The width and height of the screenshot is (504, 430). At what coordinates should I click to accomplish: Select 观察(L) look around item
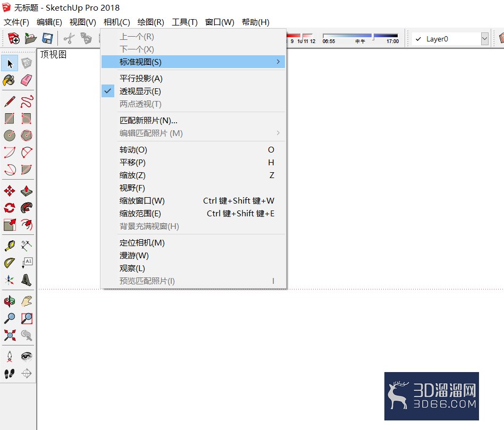[x=193, y=268]
